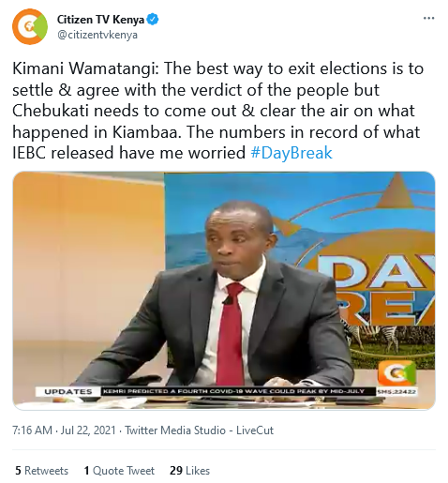The height and width of the screenshot is (483, 448).
Task: Open the tweet's more options ellipsis
Action: tap(428, 18)
